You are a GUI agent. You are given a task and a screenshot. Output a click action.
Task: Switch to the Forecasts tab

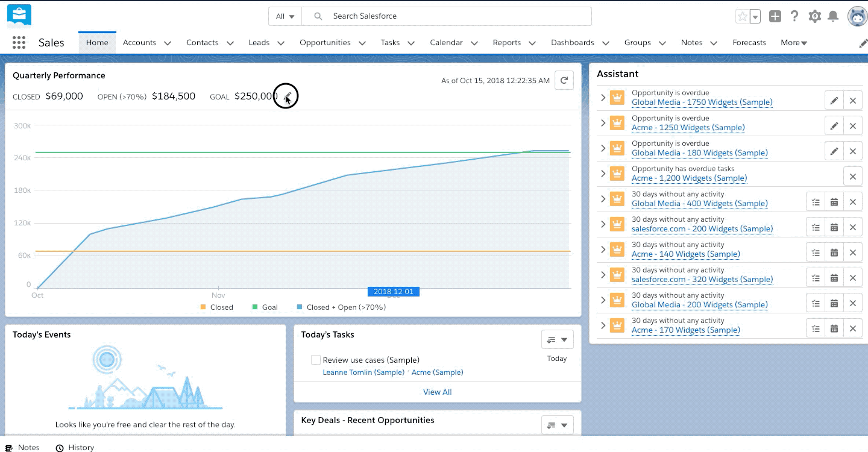click(749, 43)
